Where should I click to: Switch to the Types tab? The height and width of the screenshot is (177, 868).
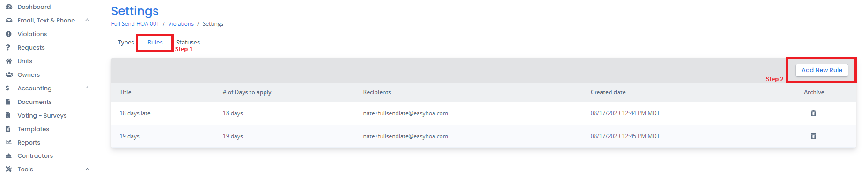(125, 43)
